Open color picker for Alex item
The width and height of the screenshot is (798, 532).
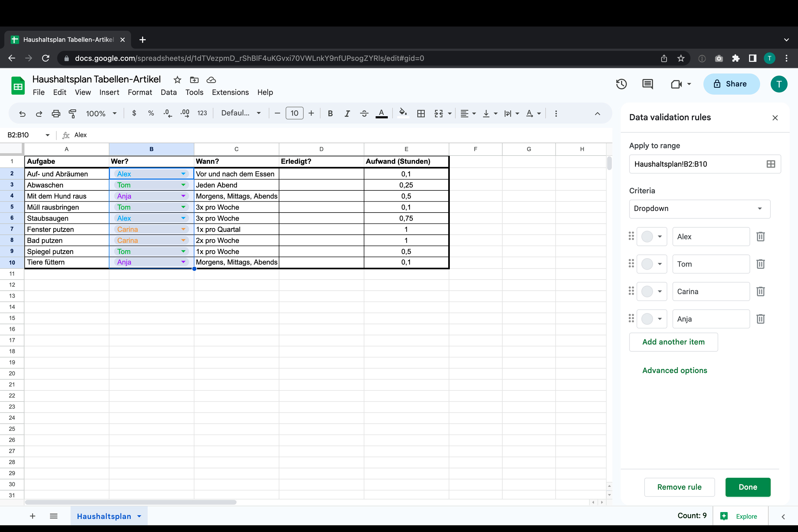(651, 237)
